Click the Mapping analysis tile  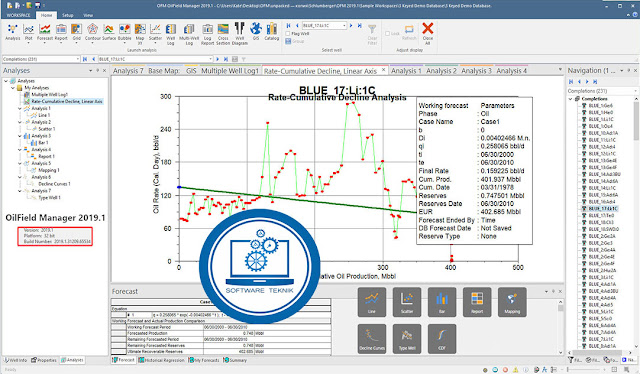(x=512, y=302)
